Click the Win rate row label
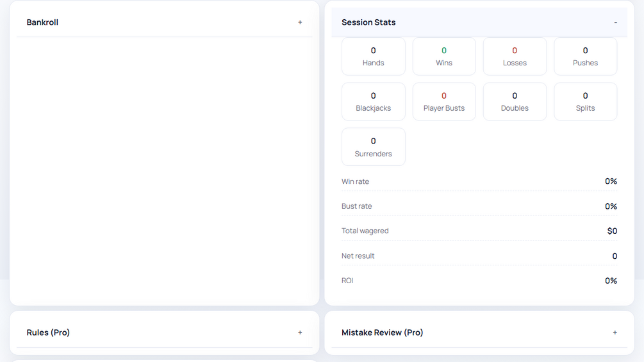 pyautogui.click(x=356, y=181)
